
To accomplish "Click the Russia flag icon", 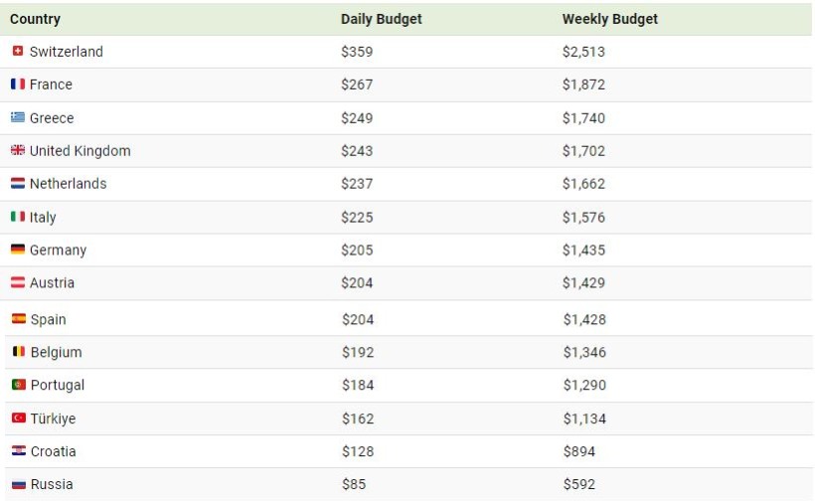I will point(19,484).
